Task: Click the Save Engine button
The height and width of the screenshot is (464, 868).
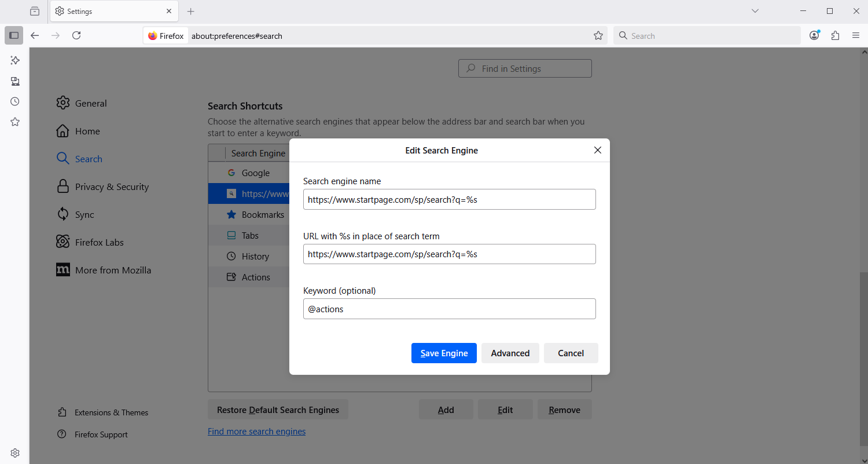Action: (x=444, y=353)
